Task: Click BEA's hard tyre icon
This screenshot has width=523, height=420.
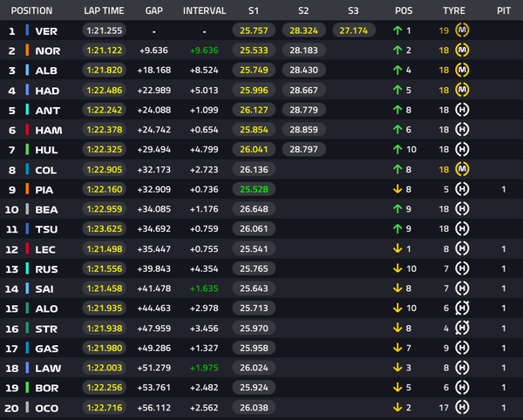Action: click(462, 208)
